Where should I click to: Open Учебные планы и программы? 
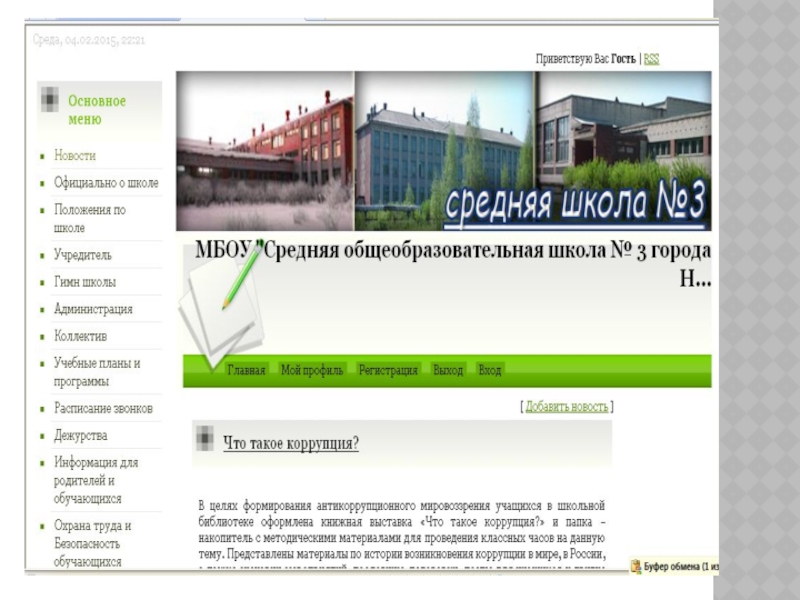pyautogui.click(x=97, y=372)
